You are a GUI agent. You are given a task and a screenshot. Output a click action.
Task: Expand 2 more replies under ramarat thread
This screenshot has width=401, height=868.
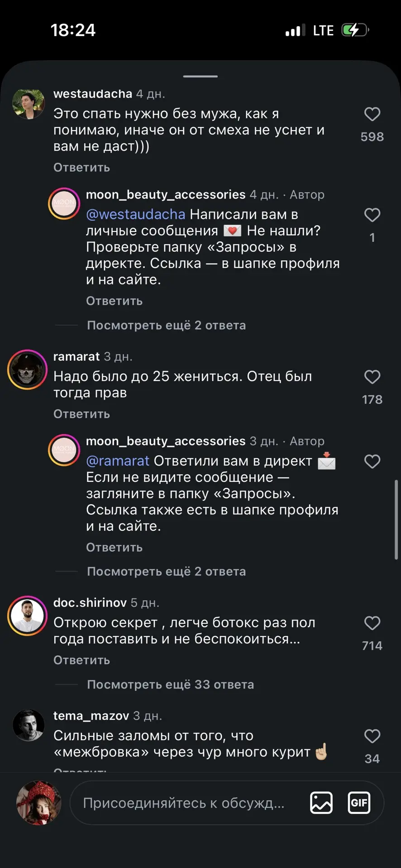pyautogui.click(x=166, y=571)
